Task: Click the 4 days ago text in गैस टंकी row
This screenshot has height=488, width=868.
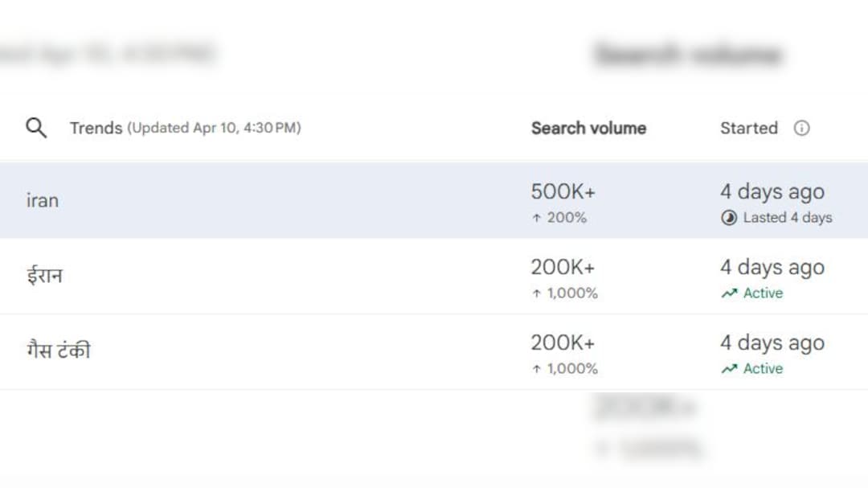Action: click(x=772, y=343)
